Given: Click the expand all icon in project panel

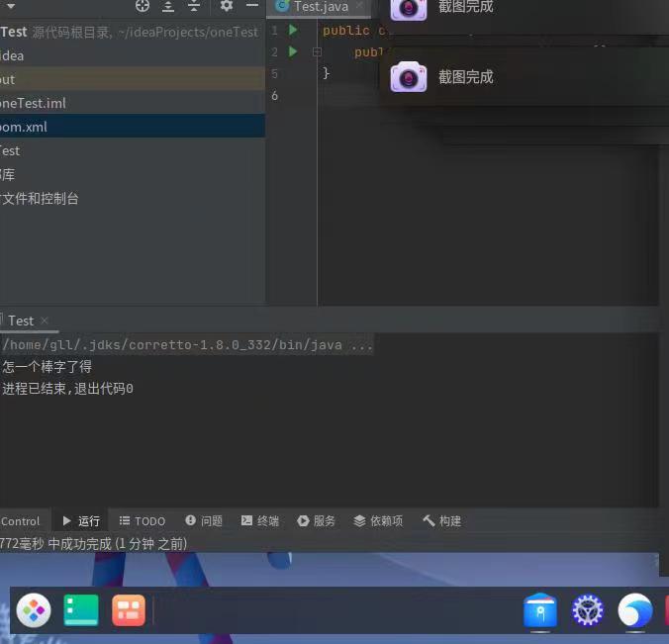Looking at the screenshot, I should pos(168,6).
